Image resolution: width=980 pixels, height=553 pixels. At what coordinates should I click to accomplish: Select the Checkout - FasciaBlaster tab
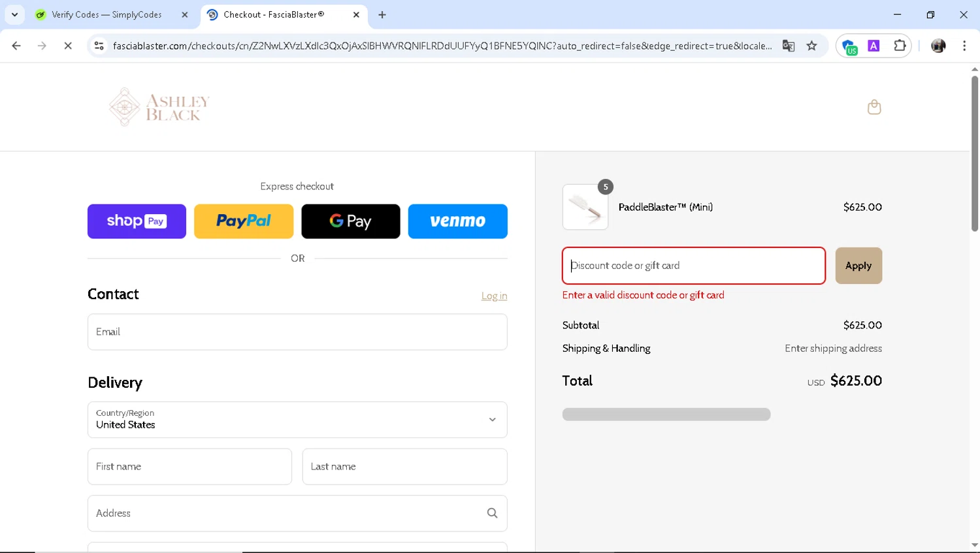pos(274,14)
